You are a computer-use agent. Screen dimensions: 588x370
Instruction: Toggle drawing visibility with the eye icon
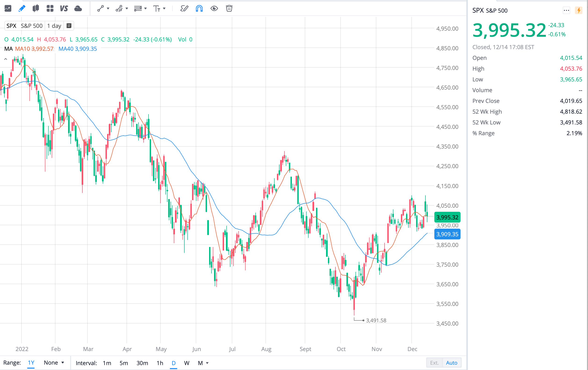214,8
